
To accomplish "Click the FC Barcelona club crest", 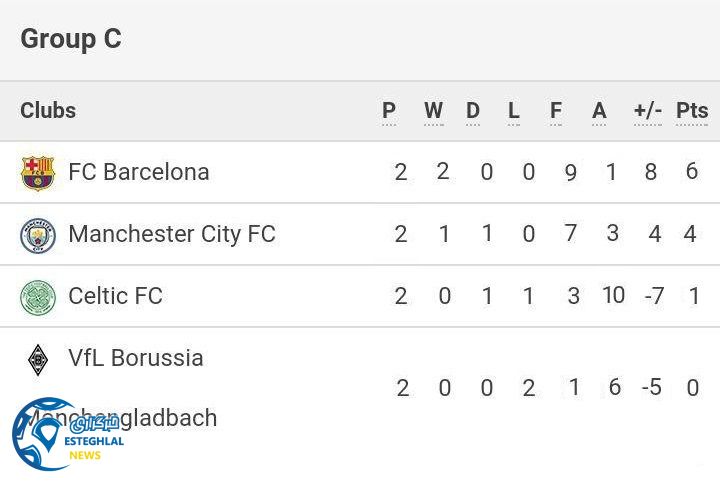I will click(38, 173).
